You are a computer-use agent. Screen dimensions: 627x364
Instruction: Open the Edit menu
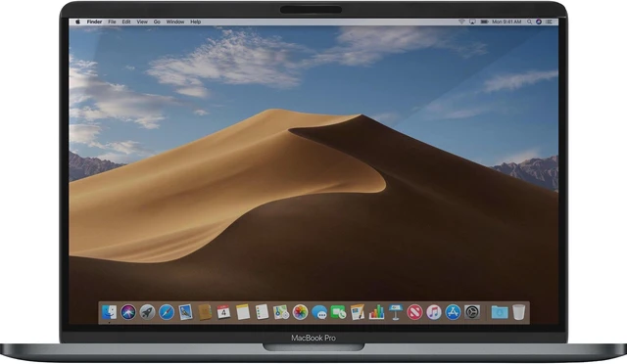point(126,22)
